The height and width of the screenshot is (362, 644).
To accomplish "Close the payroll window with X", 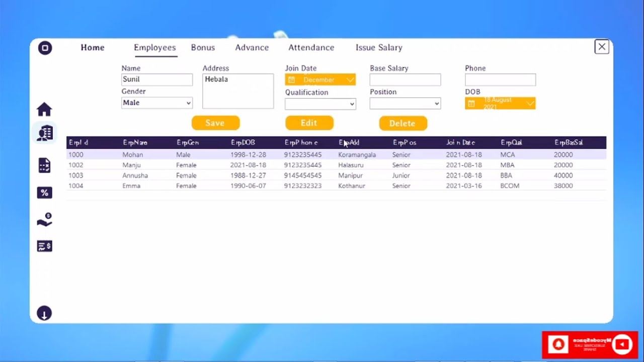I will point(602,47).
